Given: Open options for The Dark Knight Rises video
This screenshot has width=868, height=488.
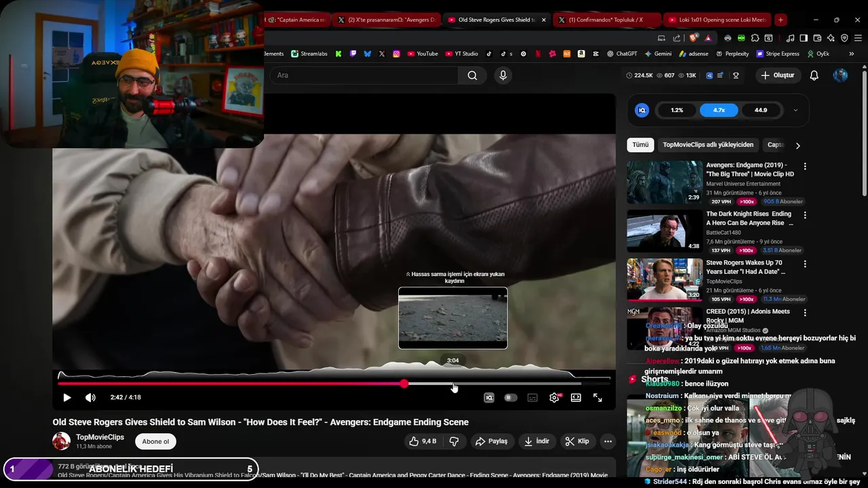Looking at the screenshot, I should (805, 215).
